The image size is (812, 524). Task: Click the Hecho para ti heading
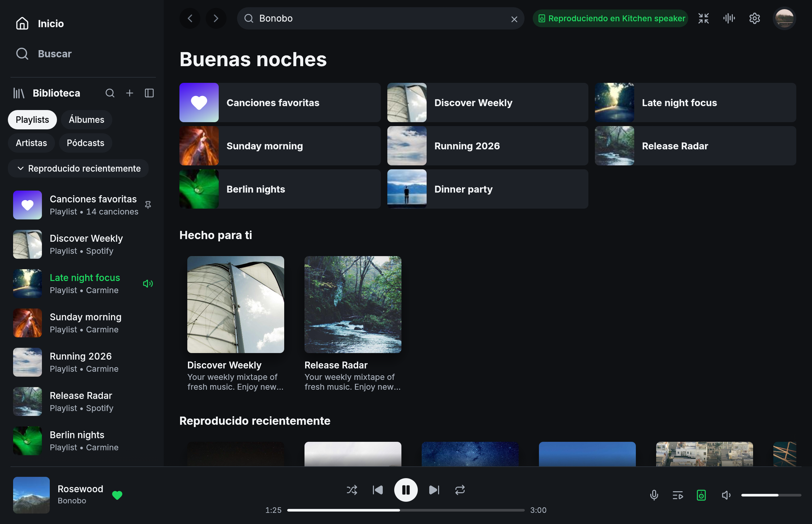pos(216,235)
